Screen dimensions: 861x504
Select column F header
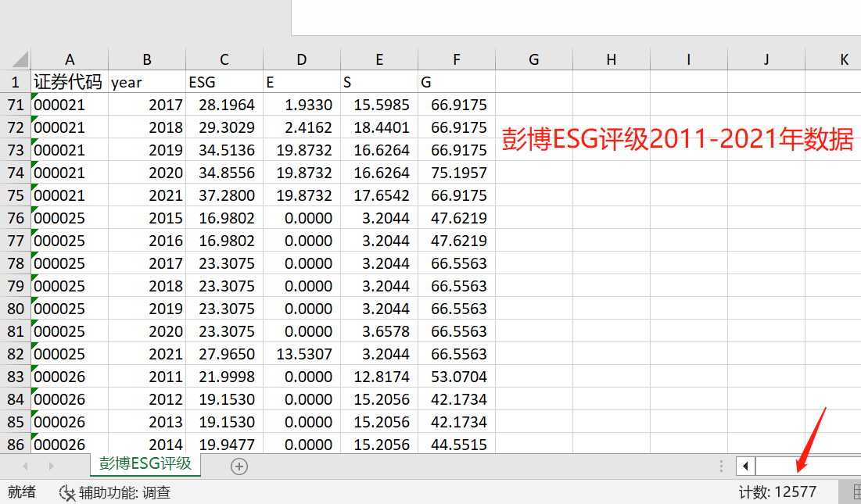click(x=457, y=59)
